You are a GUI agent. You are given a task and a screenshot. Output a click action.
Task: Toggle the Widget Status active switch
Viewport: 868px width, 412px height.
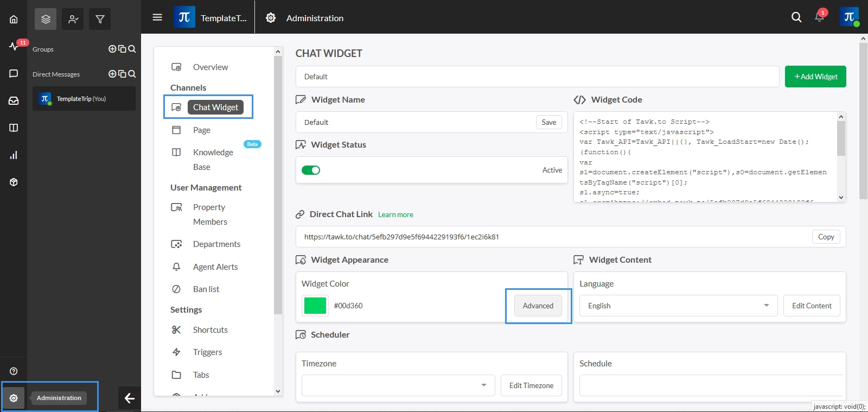coord(311,170)
